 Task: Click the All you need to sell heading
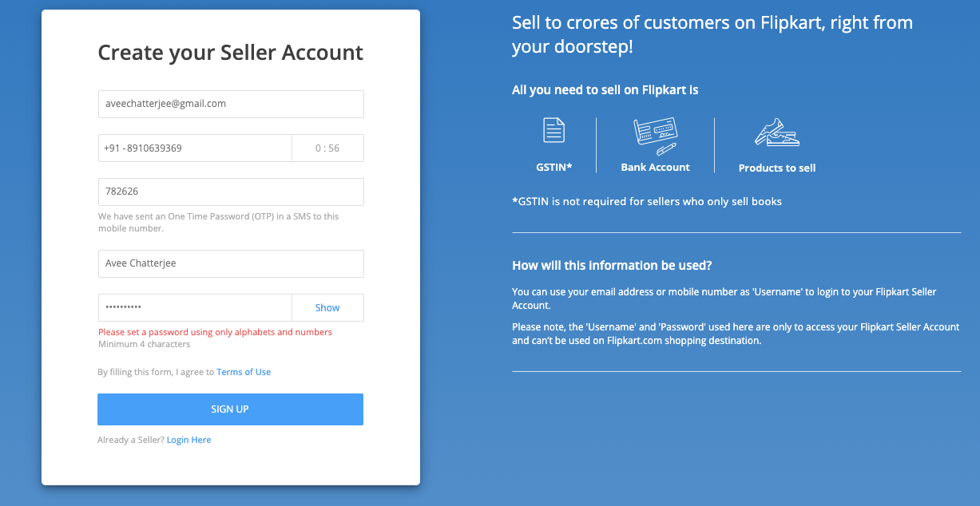[x=605, y=90]
